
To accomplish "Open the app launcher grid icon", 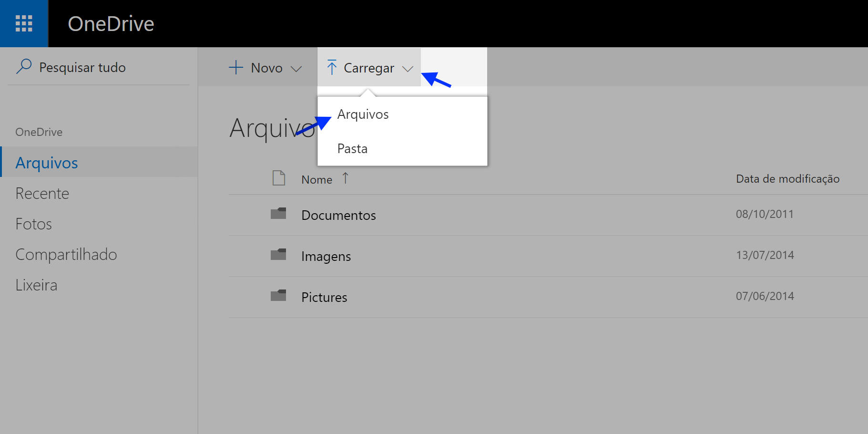I will pos(24,23).
